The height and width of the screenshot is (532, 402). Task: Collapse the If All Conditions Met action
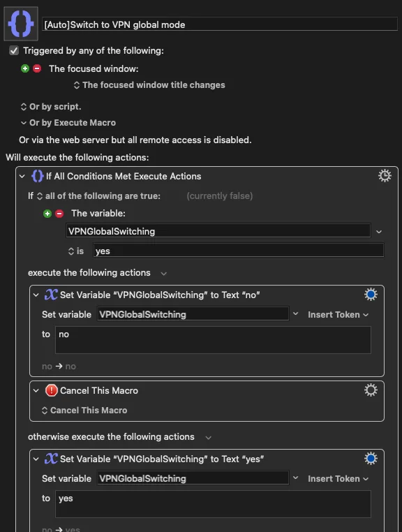(x=22, y=177)
